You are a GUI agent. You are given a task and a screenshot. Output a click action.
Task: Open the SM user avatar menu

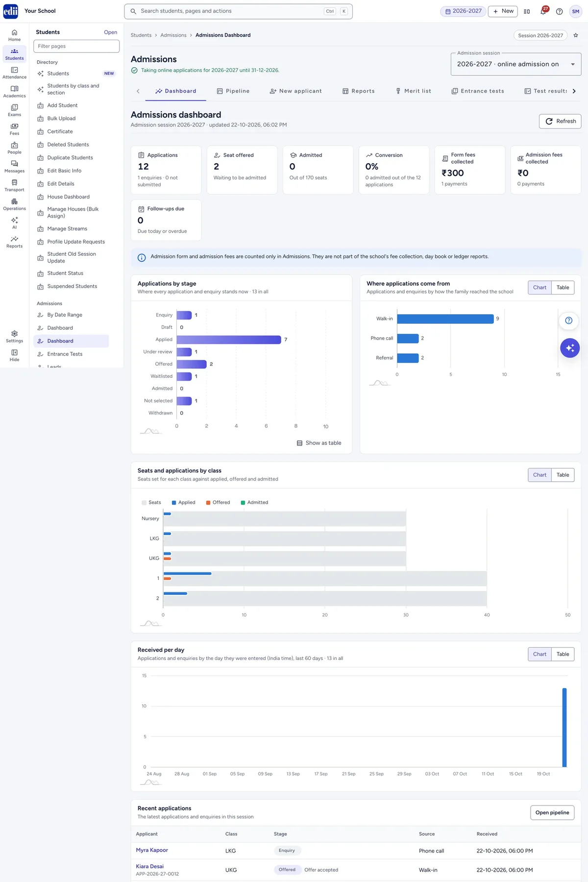pos(575,11)
